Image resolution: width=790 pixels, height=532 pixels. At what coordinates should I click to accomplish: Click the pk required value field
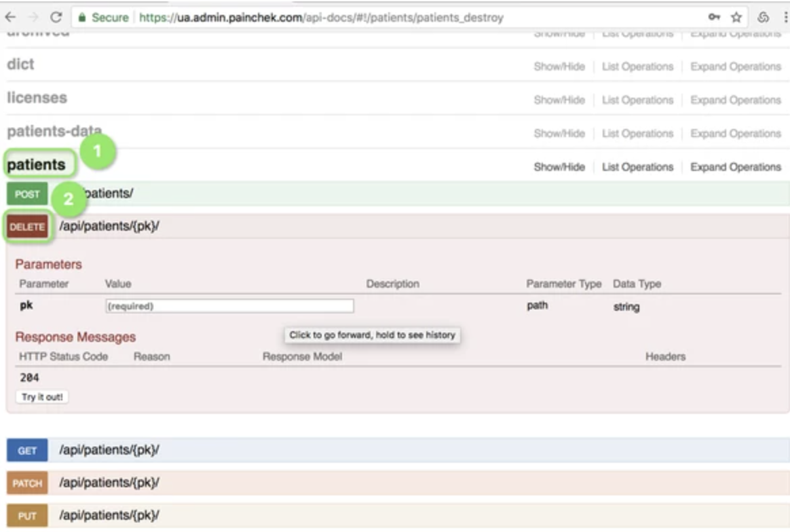[x=230, y=306]
